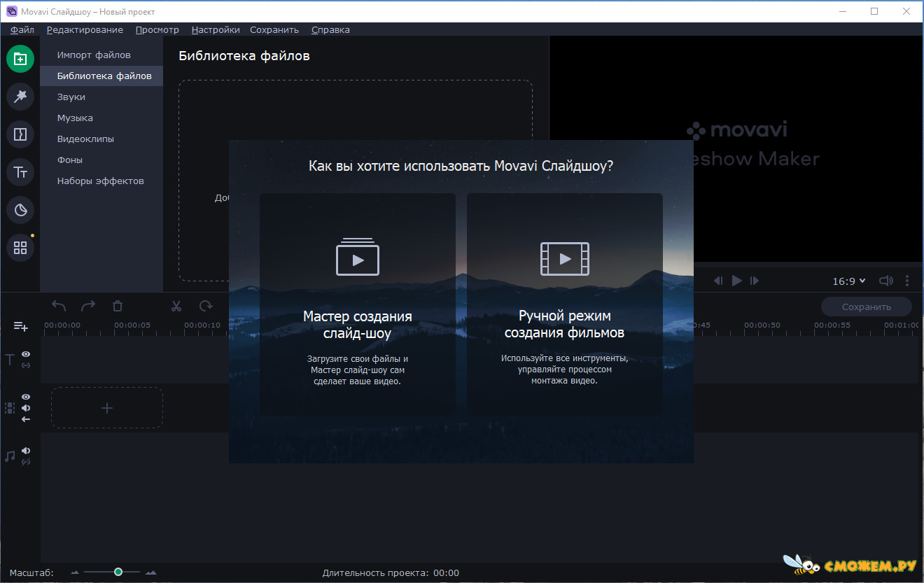Viewport: 924px width, 583px height.
Task: Toggle title track link icon
Action: (26, 365)
